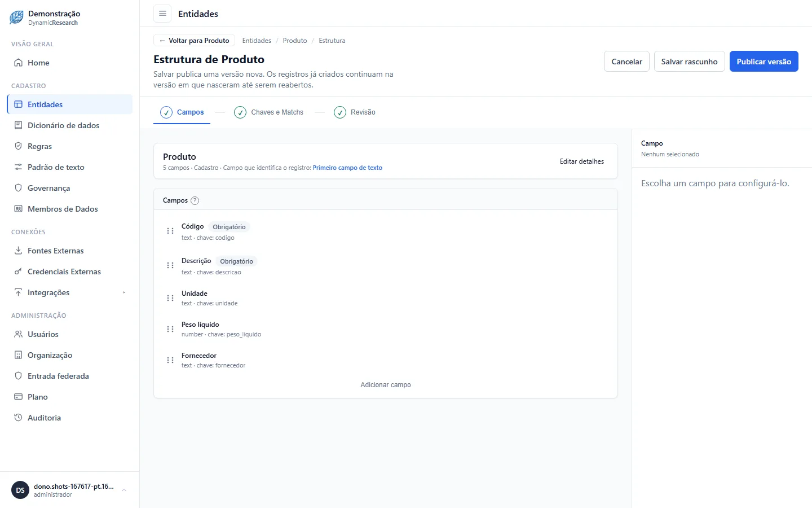Screen dimensions: 812x508
Task: Toggle the sidebar hamburger menu icon
Action: point(162,14)
